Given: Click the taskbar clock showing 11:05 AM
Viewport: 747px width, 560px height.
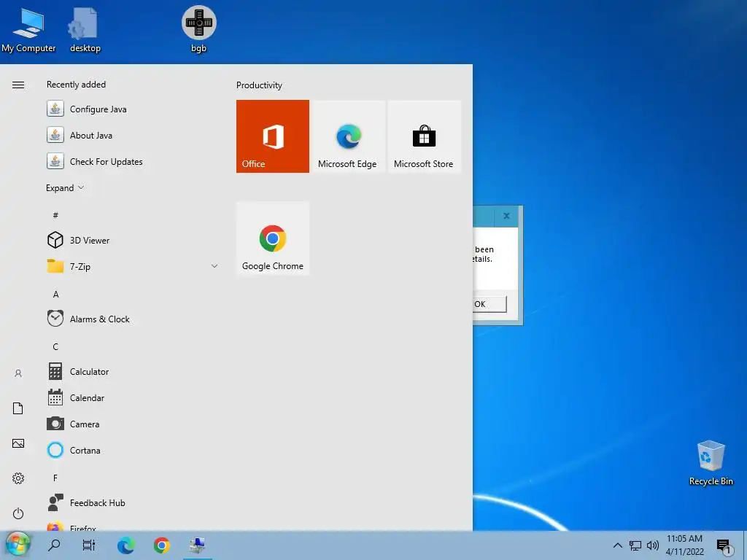Looking at the screenshot, I should [x=684, y=545].
